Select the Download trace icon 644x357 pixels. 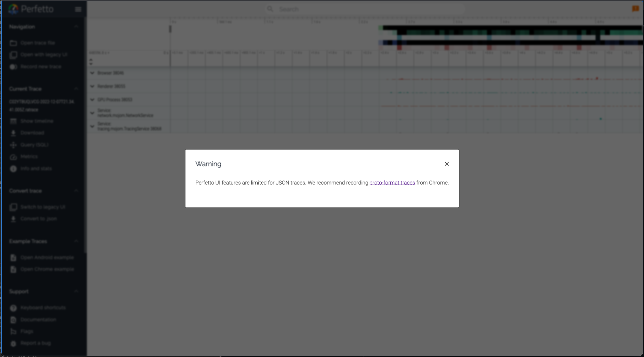(13, 133)
